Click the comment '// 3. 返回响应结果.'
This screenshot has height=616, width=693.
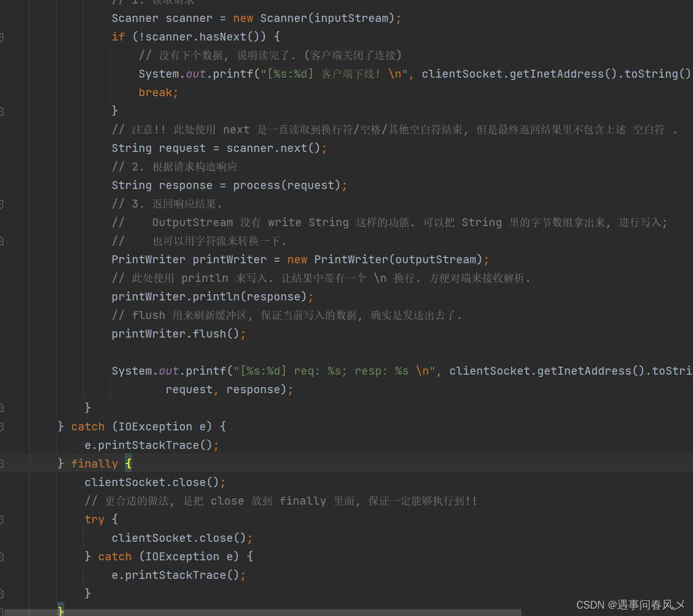click(x=167, y=204)
